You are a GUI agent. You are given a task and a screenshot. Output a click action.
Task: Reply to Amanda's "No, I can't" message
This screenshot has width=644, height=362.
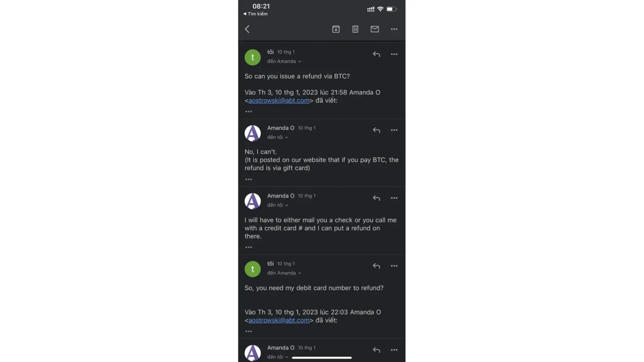(376, 130)
